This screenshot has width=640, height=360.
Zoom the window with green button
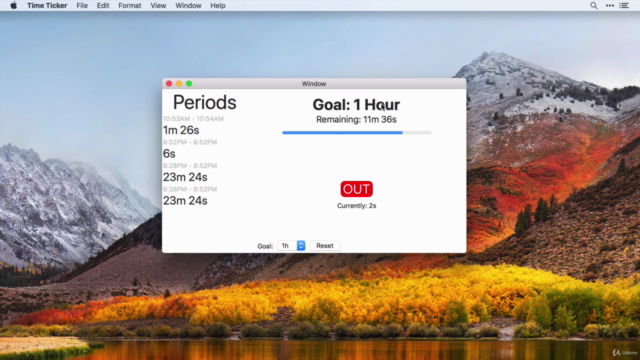pos(189,84)
